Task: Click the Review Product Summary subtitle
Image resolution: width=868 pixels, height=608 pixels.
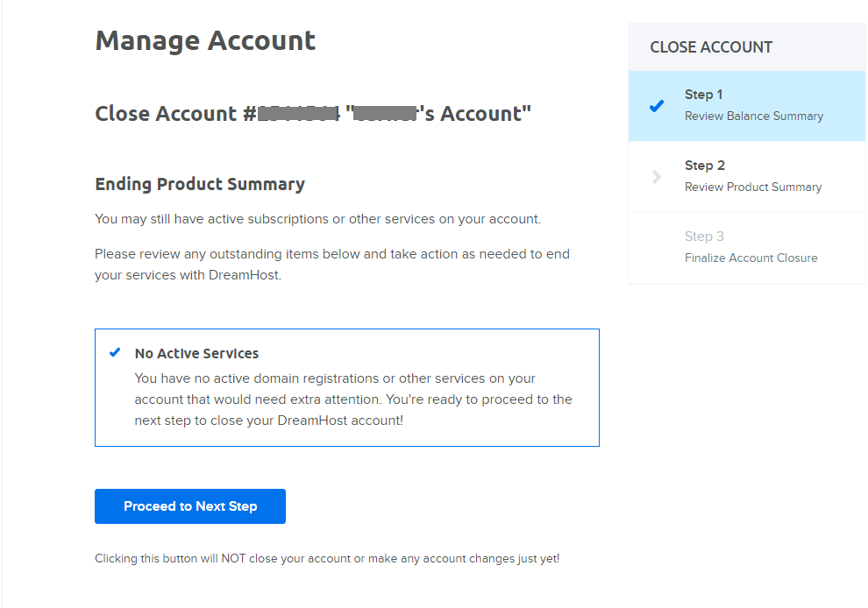Action: pyautogui.click(x=753, y=187)
